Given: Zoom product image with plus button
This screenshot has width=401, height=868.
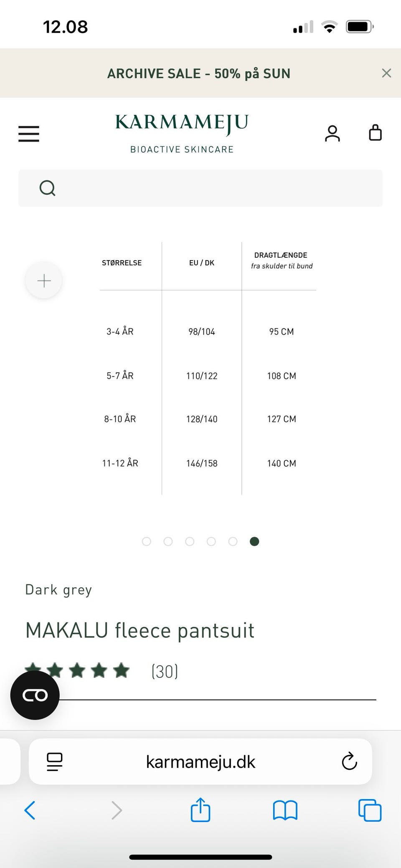Looking at the screenshot, I should pos(44,280).
